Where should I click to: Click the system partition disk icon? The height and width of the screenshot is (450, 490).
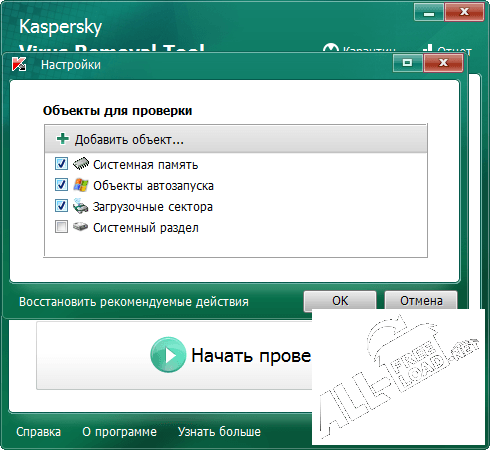[x=80, y=227]
